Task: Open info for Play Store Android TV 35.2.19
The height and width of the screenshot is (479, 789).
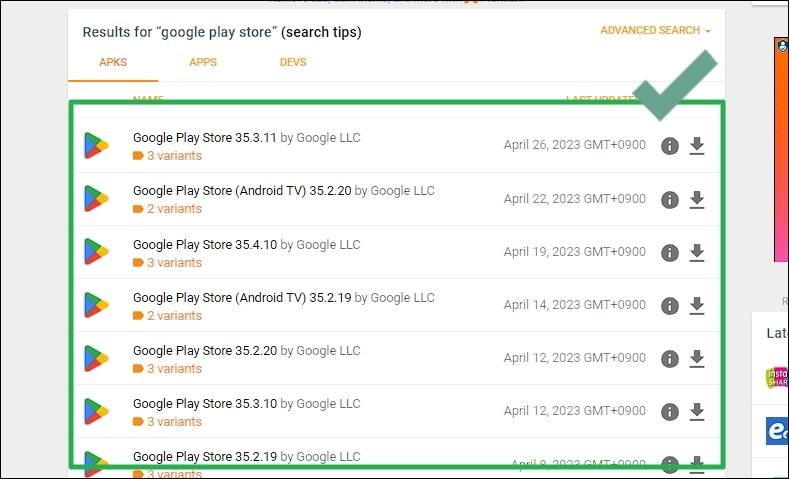Action: click(x=669, y=305)
